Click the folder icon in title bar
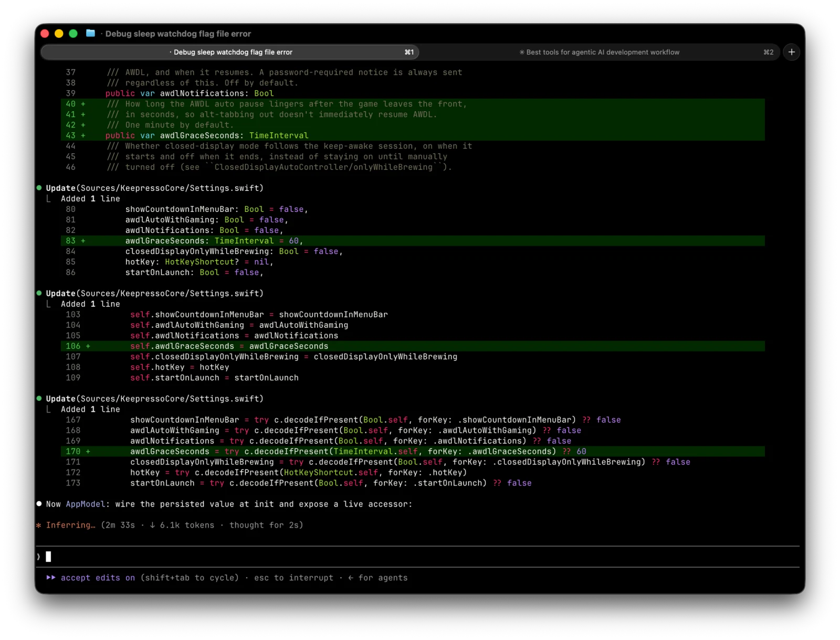 click(x=90, y=33)
